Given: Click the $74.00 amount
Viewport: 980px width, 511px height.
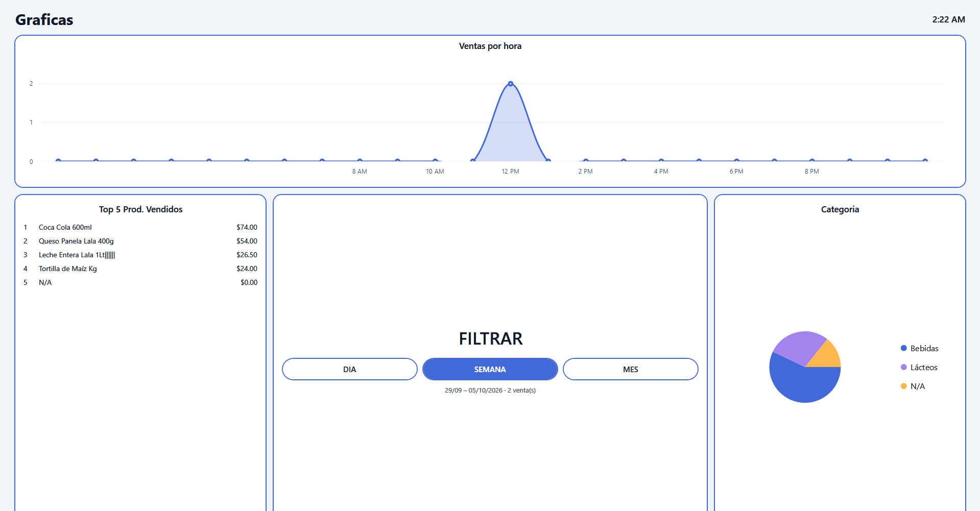Looking at the screenshot, I should click(x=247, y=227).
